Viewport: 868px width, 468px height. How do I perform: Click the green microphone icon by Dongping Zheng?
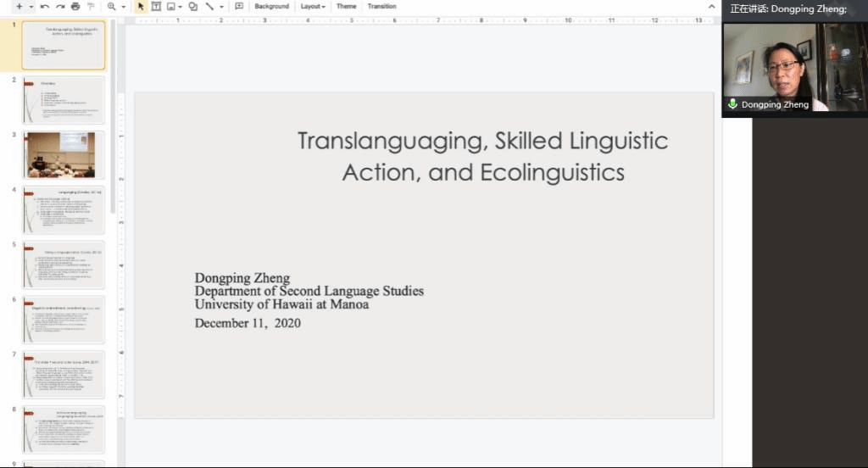tap(732, 104)
